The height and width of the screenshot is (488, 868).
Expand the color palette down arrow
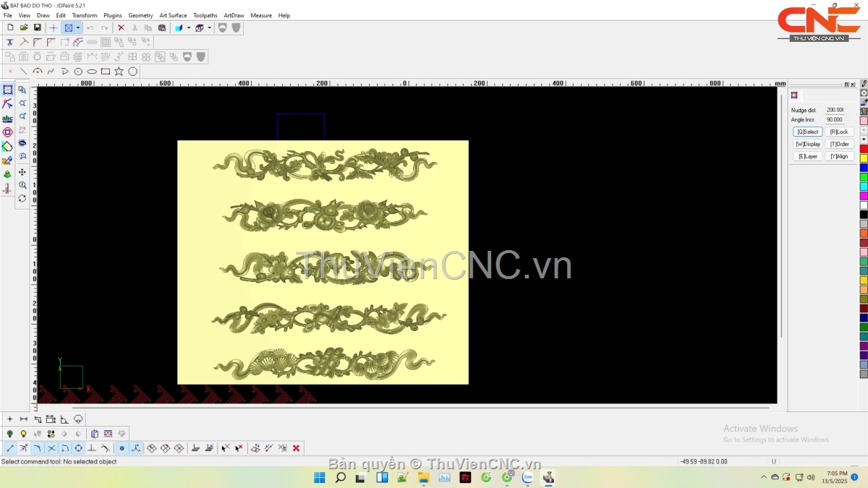click(x=864, y=139)
